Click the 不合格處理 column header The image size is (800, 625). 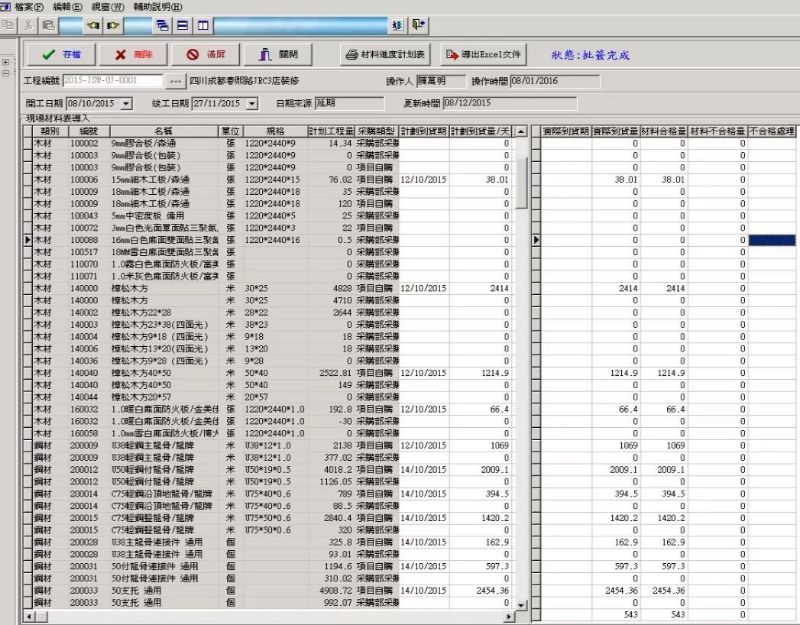click(x=771, y=131)
